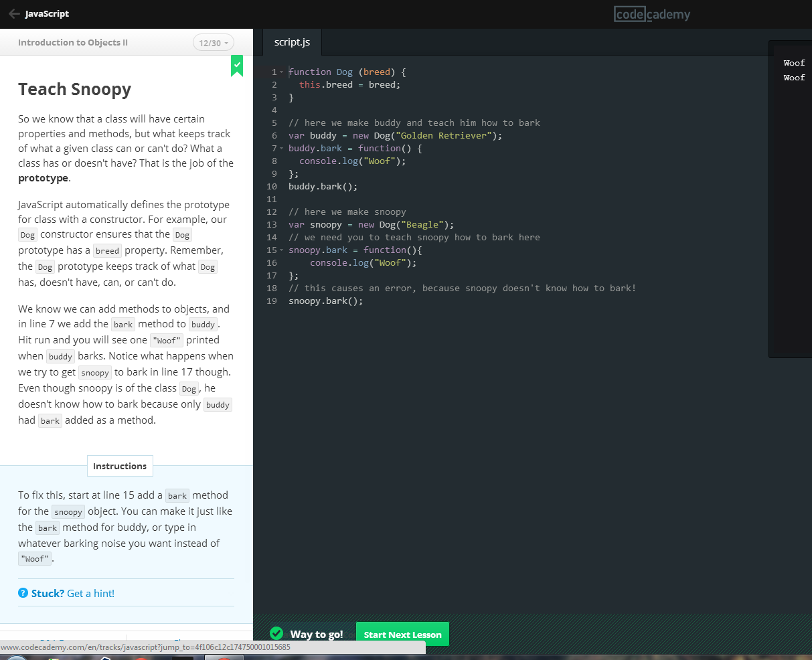Click the Instructions section label
Screen dimensions: 812x660
(120, 466)
